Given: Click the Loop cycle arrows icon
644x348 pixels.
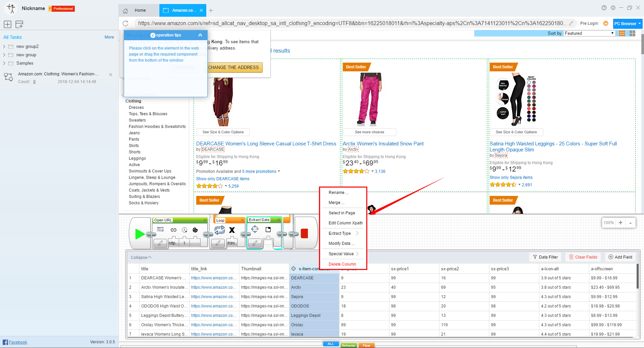Looking at the screenshot, I should coord(220,230).
